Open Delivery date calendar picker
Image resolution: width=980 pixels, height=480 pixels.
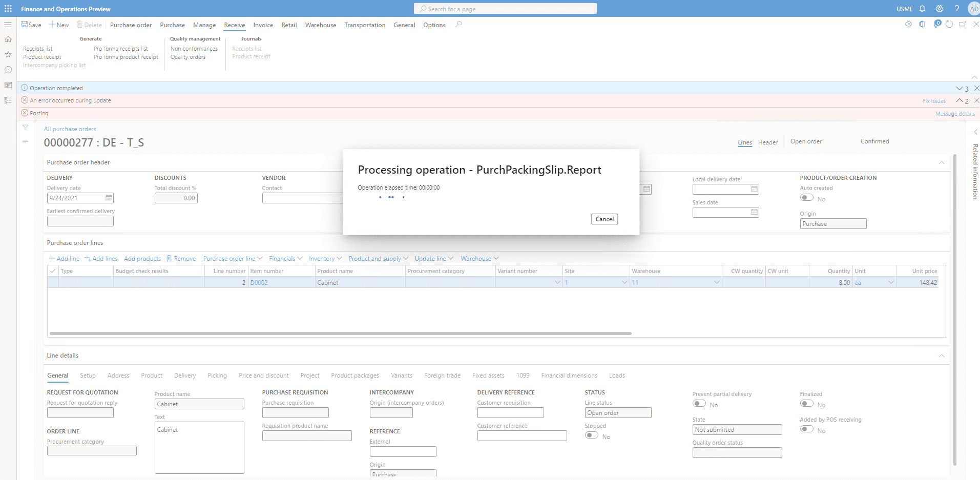pos(109,198)
